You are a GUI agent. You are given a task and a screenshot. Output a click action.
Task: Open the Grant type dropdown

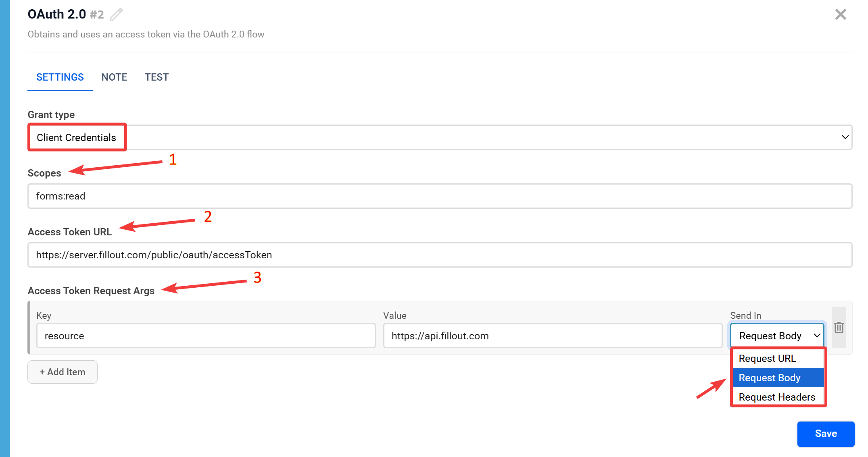(440, 137)
